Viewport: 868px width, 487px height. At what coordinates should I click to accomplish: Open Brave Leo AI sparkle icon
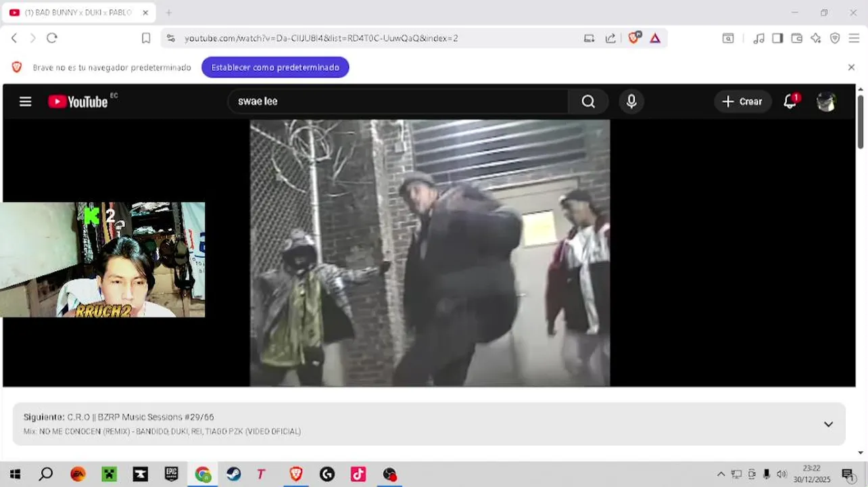click(816, 39)
